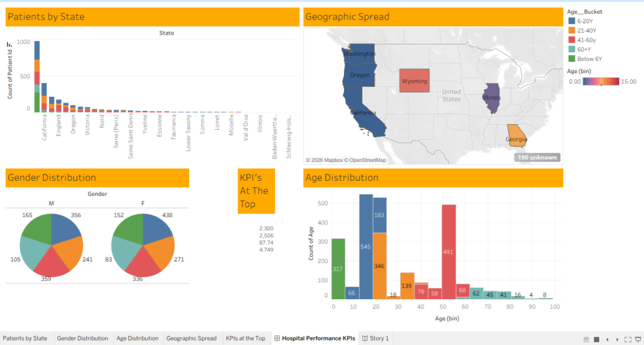Select 21-40Y orange legend swatch

click(x=572, y=30)
